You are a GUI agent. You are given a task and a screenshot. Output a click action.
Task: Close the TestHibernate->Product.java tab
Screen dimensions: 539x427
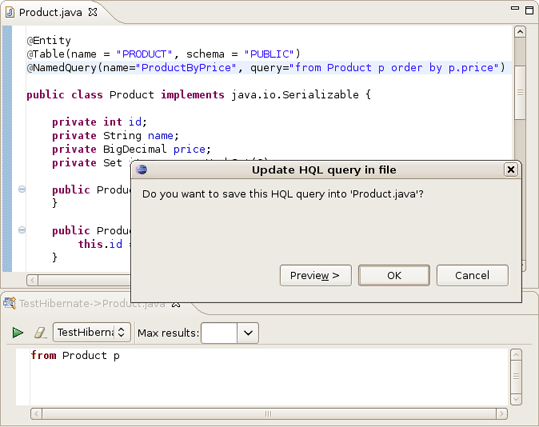tap(176, 304)
